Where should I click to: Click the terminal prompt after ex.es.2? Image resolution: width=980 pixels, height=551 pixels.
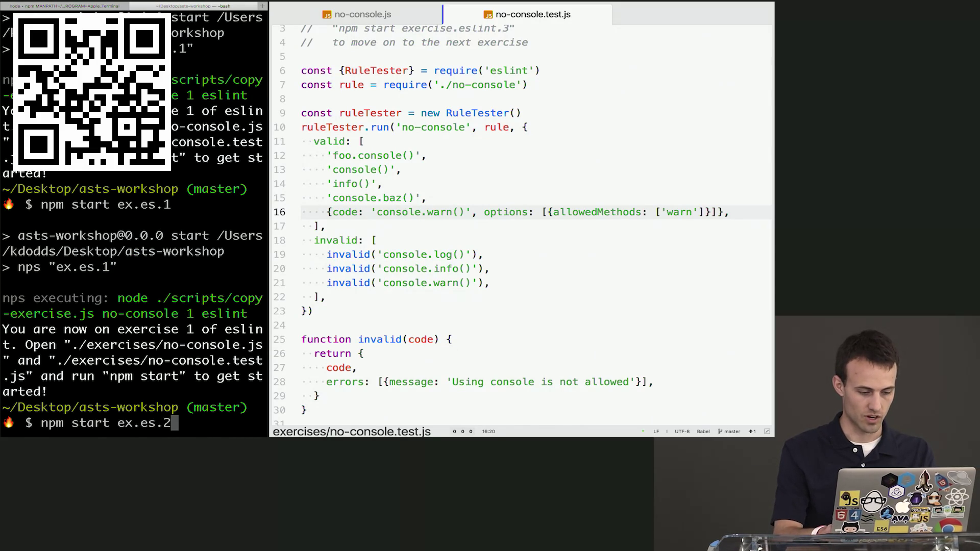click(174, 423)
